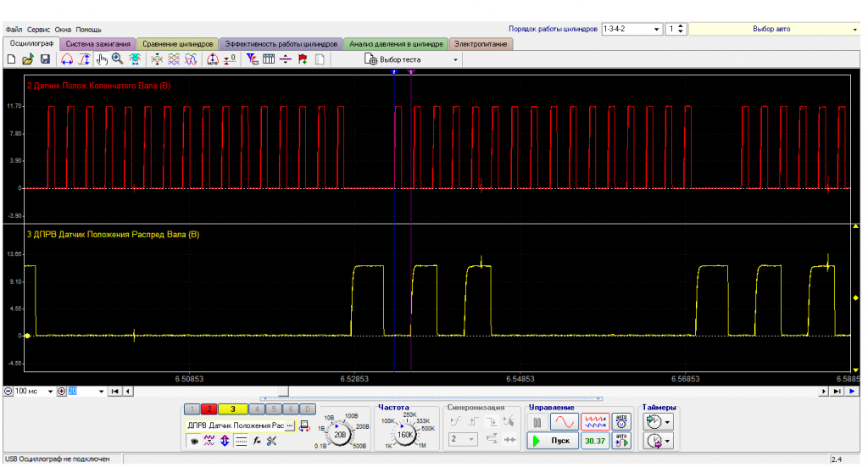This screenshot has height=467, width=868.
Task: Toggle the horizontal lines display icon
Action: pyautogui.click(x=241, y=441)
